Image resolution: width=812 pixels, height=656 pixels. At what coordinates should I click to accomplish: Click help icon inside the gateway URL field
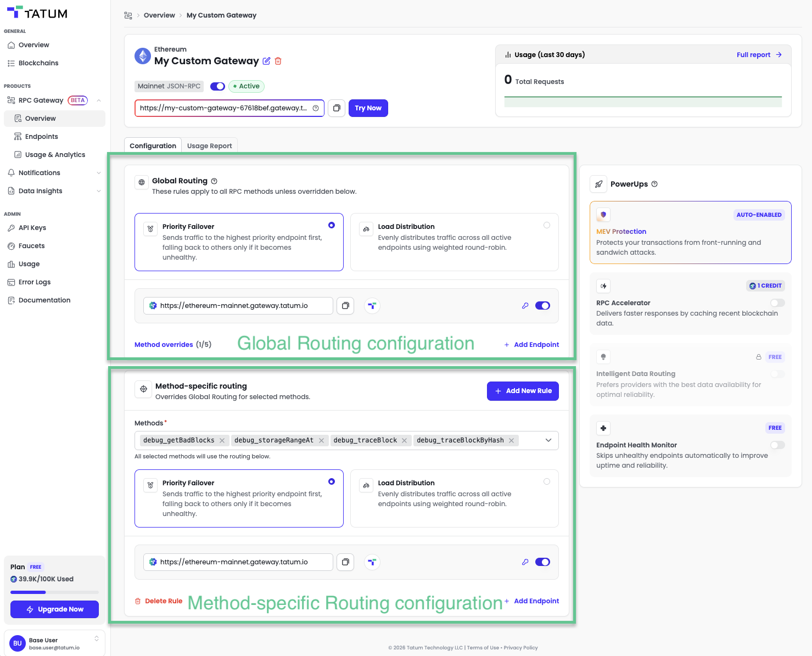[316, 108]
